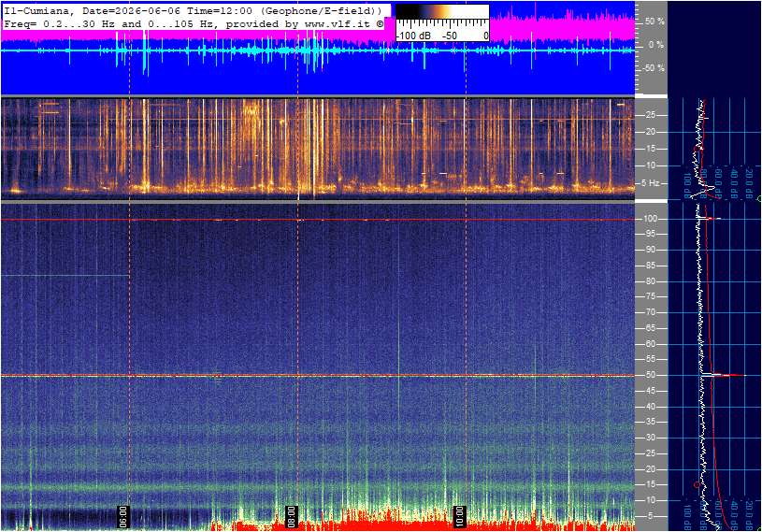762x532 pixels.
Task: Click the 100 Hz peak in the lower spectrum graph
Action: [711, 219]
